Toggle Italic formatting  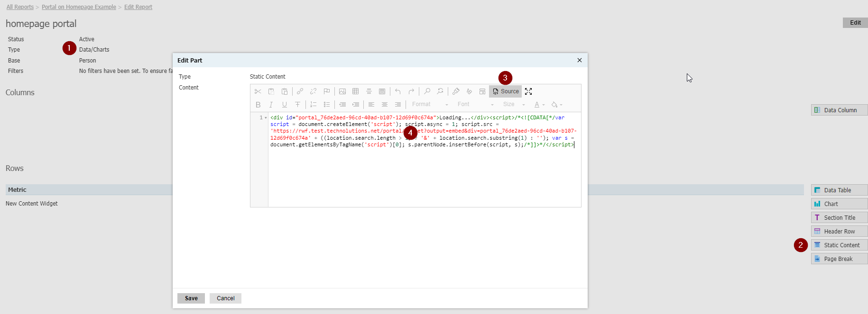271,105
